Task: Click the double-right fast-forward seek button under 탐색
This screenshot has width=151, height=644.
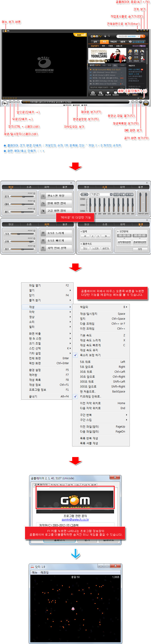Action: [x=106, y=236]
